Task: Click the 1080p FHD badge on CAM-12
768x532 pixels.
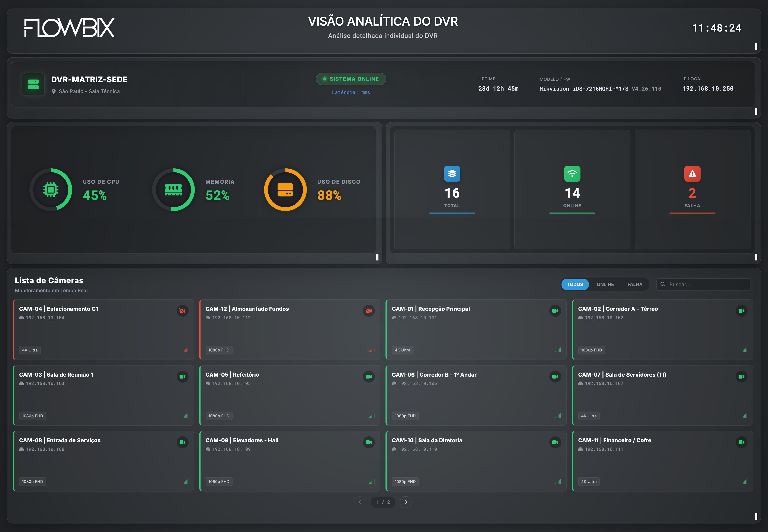Action: click(219, 350)
